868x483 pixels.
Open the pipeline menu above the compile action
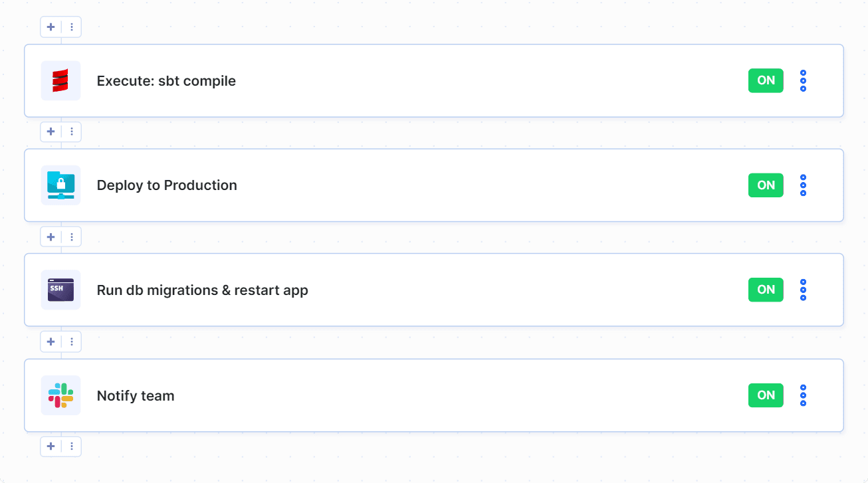71,27
